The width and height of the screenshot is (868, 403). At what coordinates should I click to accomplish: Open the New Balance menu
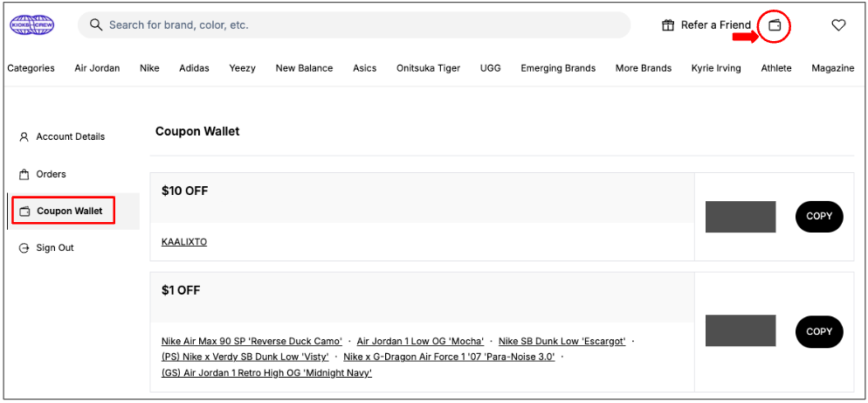point(305,68)
